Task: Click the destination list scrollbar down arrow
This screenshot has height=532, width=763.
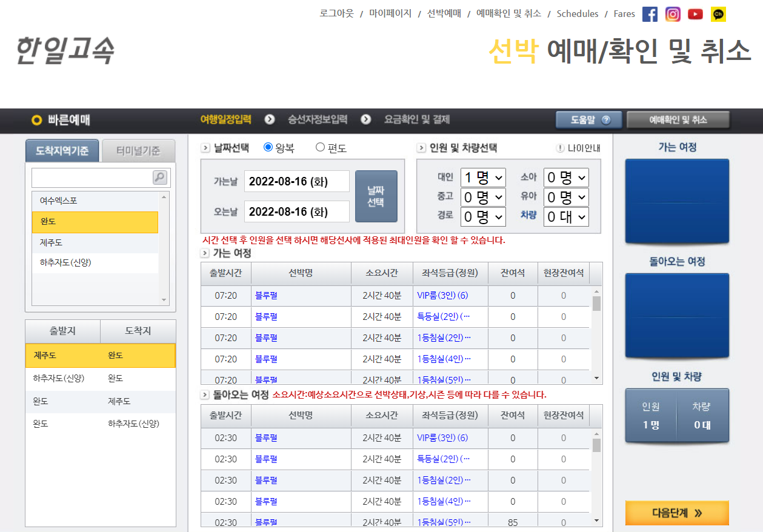Action: [164, 300]
